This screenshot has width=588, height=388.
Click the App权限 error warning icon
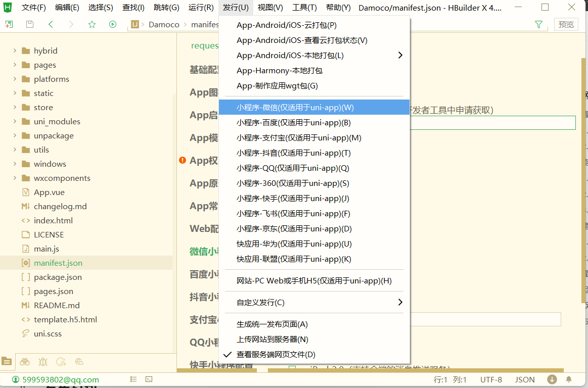pyautogui.click(x=182, y=161)
